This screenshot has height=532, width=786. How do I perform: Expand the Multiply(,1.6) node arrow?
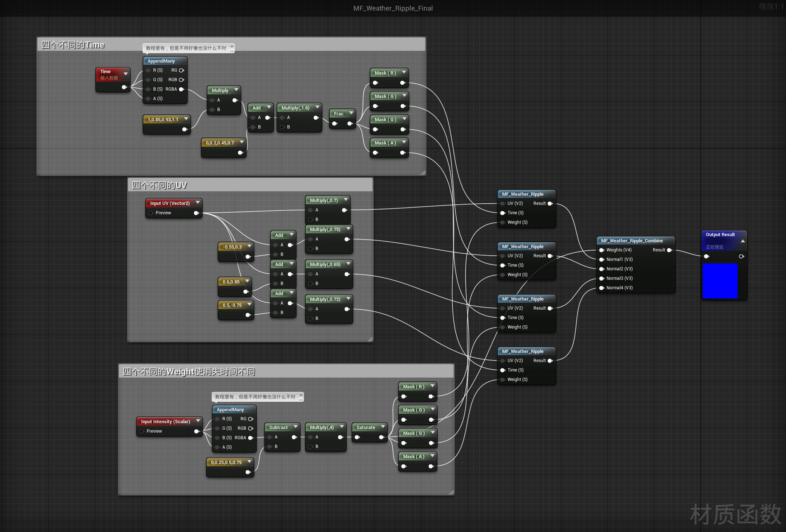[x=317, y=107]
